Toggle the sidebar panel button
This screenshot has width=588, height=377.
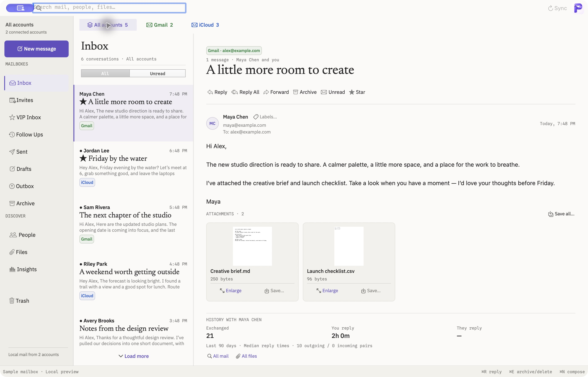pos(20,8)
